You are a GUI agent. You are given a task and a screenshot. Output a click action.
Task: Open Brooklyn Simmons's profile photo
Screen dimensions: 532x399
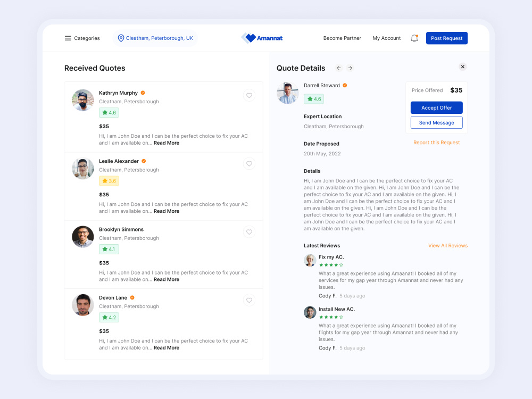(x=83, y=237)
